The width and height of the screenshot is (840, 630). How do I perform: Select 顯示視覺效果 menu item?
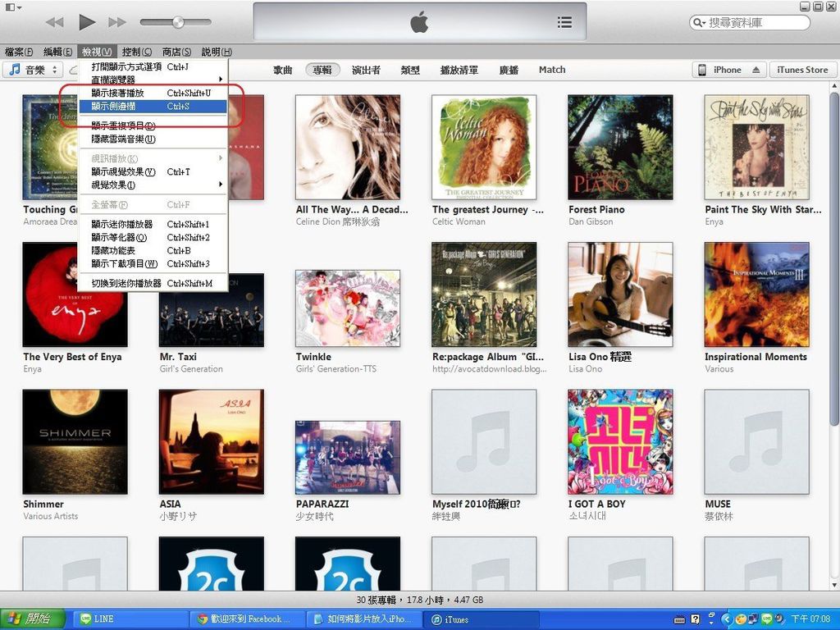pyautogui.click(x=153, y=172)
